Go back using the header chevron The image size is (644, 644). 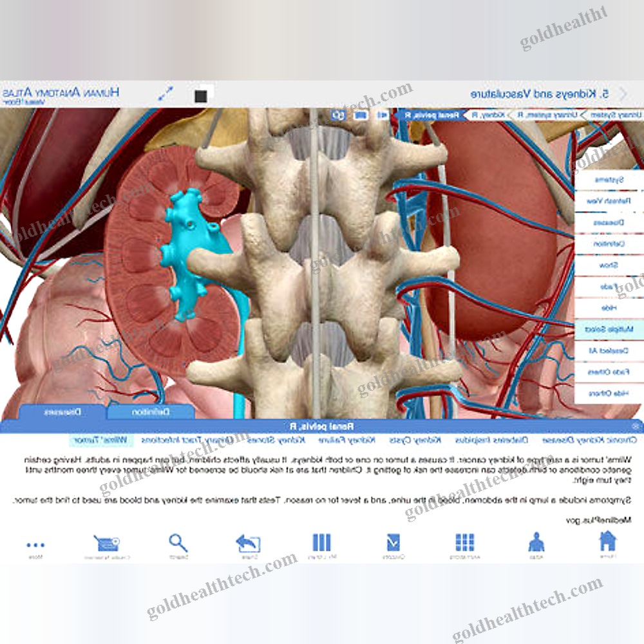pyautogui.click(x=623, y=93)
